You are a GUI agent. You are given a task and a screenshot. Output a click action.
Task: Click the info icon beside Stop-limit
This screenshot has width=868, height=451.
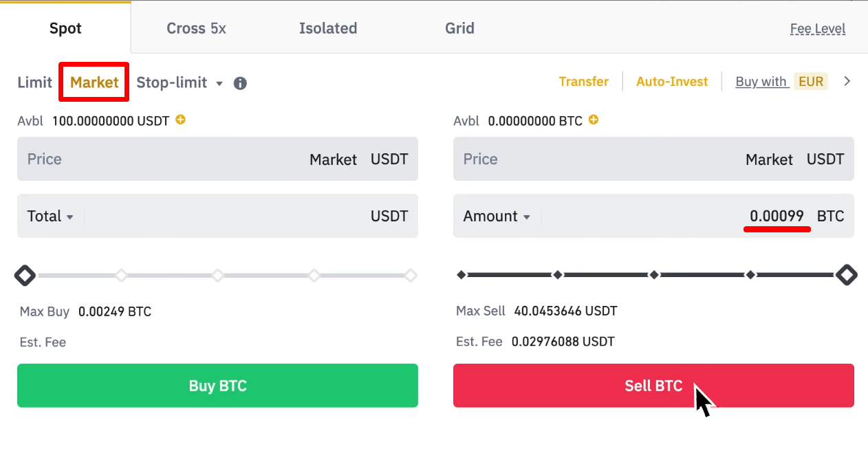click(240, 83)
